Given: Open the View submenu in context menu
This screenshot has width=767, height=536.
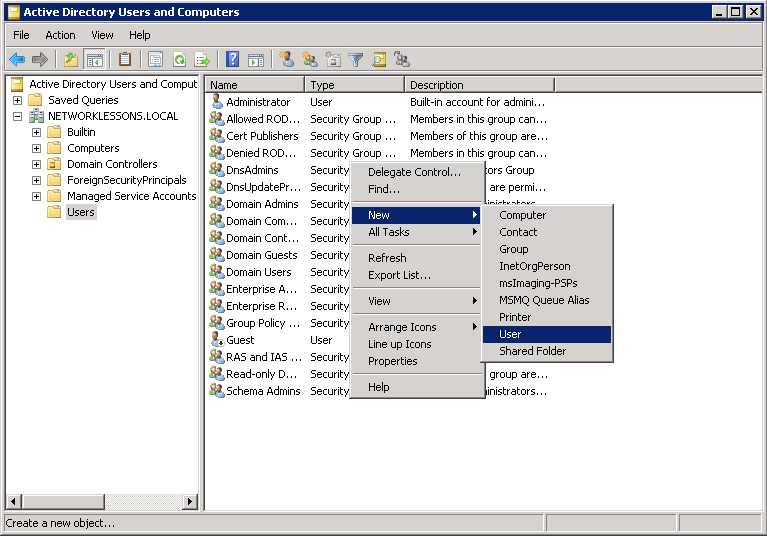Looking at the screenshot, I should [417, 301].
